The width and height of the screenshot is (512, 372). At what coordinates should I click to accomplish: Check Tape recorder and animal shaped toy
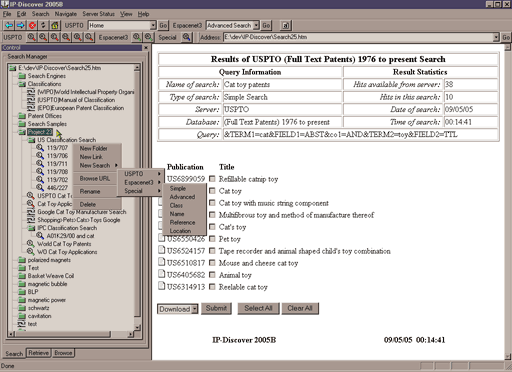pos(212,251)
